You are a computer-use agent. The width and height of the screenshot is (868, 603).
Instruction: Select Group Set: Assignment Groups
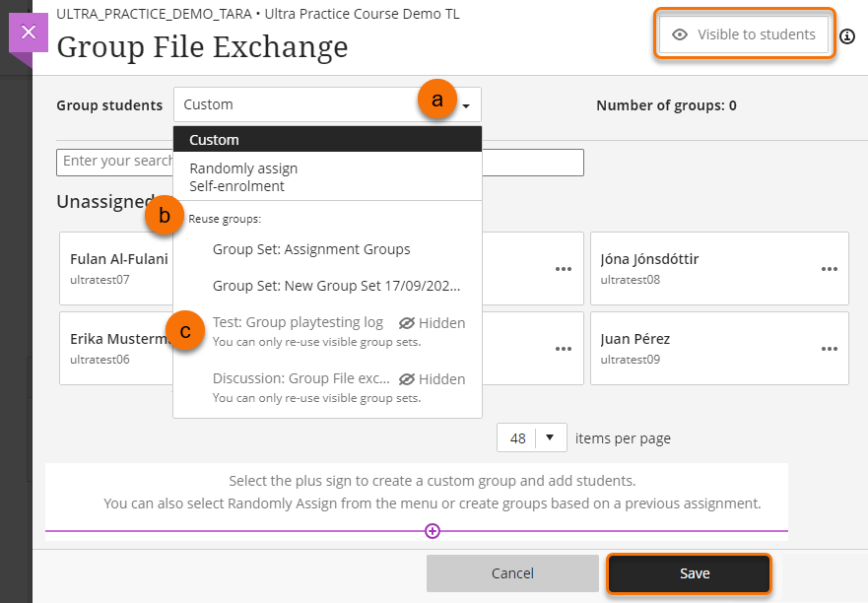coord(311,249)
